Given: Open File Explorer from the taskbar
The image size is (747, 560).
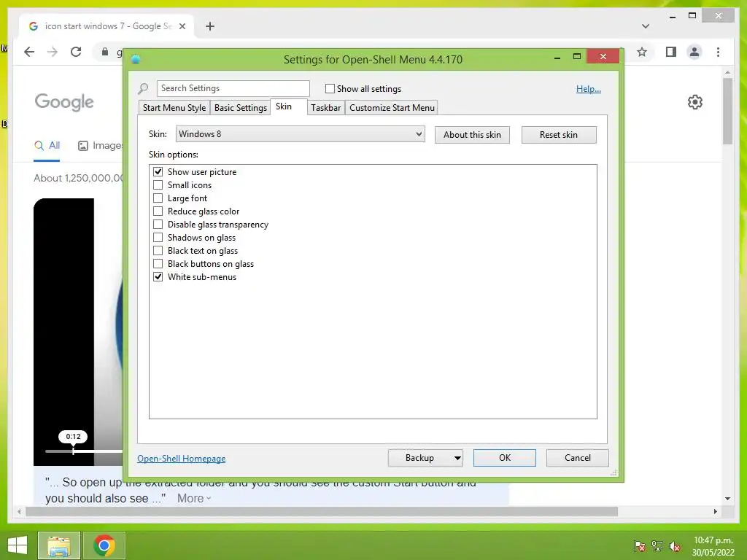Looking at the screenshot, I should [x=59, y=545].
